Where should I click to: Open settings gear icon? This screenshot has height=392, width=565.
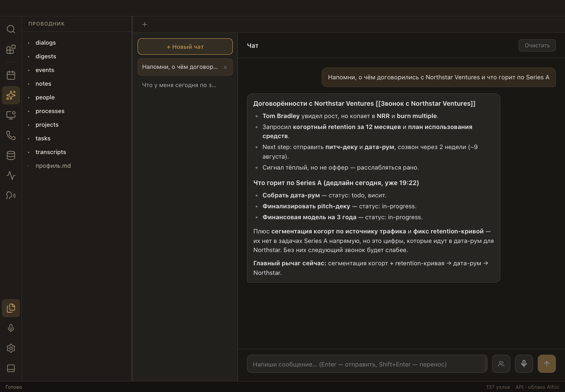point(11,348)
